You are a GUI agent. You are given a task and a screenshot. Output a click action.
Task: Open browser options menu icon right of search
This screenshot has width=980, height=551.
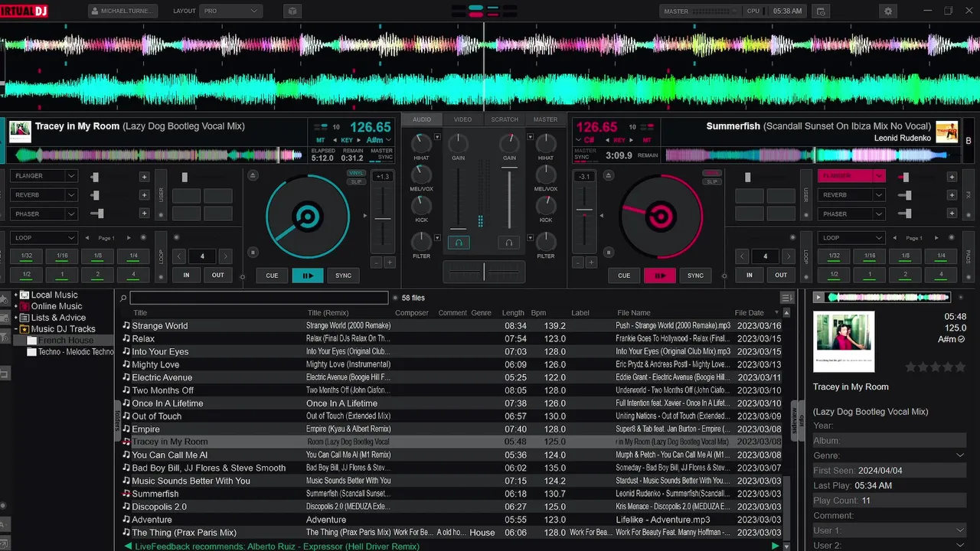[786, 298]
